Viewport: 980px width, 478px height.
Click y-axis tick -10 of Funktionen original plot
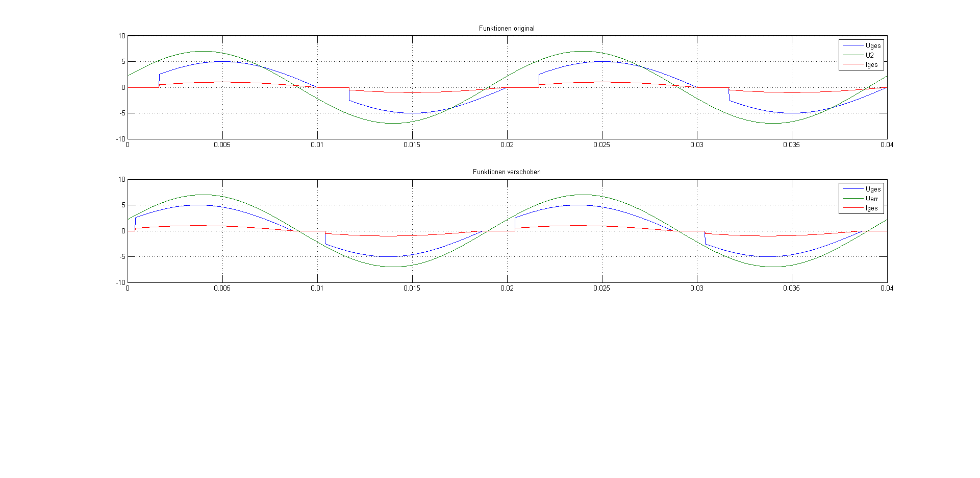coord(121,139)
